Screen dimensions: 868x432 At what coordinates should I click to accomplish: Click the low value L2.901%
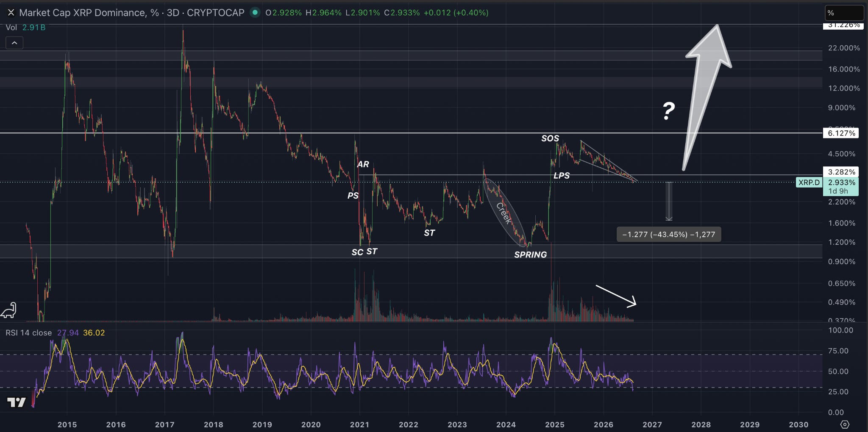(x=362, y=13)
